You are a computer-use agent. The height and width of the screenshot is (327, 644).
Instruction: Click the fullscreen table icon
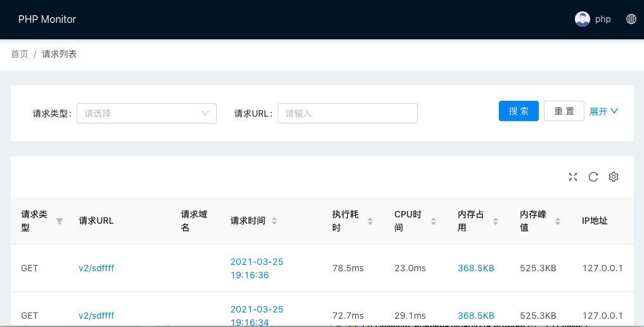[x=573, y=177]
